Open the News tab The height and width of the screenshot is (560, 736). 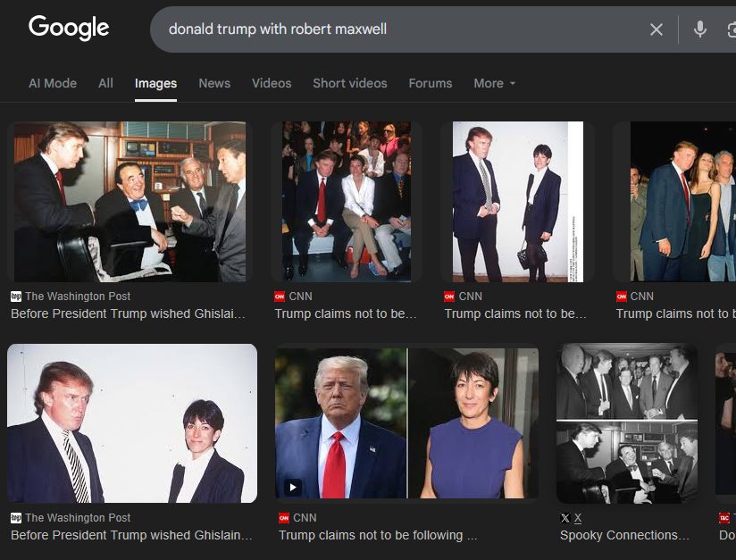tap(214, 83)
